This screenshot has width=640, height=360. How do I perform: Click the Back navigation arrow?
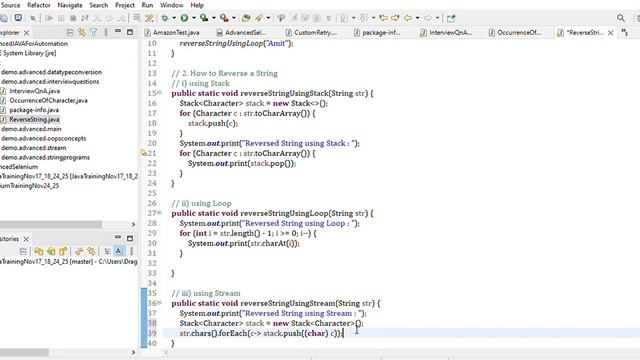(408, 18)
